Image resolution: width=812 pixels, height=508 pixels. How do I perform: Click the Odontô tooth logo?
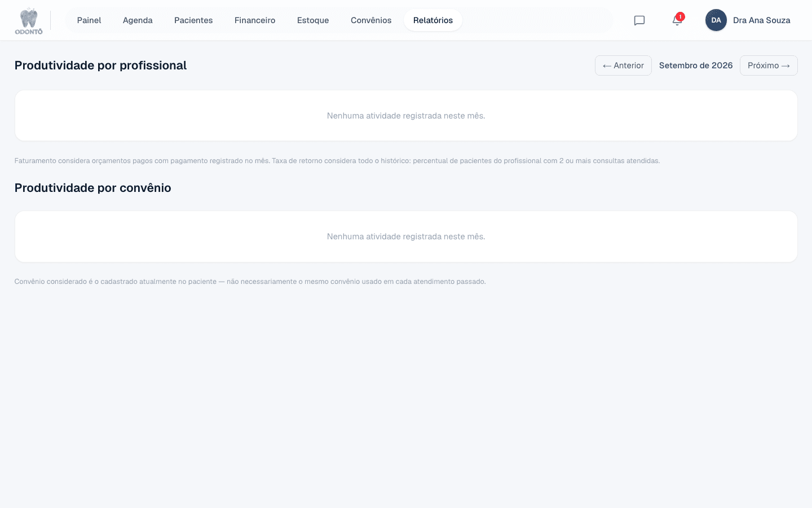(29, 21)
